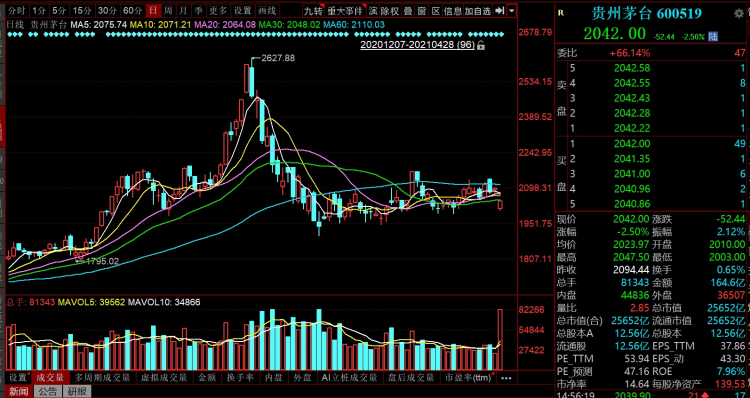750x398 pixels.
Task: Open the settings gear beside stock title
Action: click(739, 14)
